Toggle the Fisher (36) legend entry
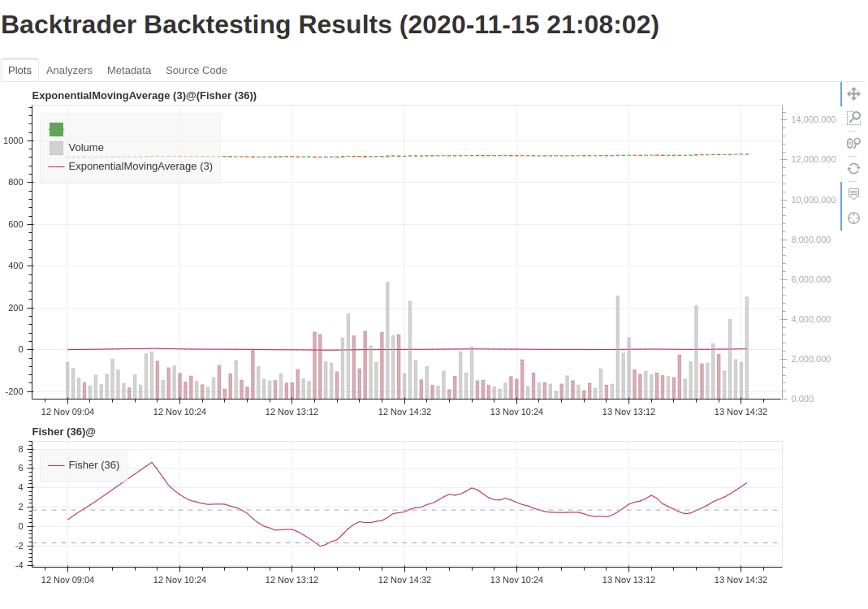Viewport: 868px width, 609px height. [93, 465]
